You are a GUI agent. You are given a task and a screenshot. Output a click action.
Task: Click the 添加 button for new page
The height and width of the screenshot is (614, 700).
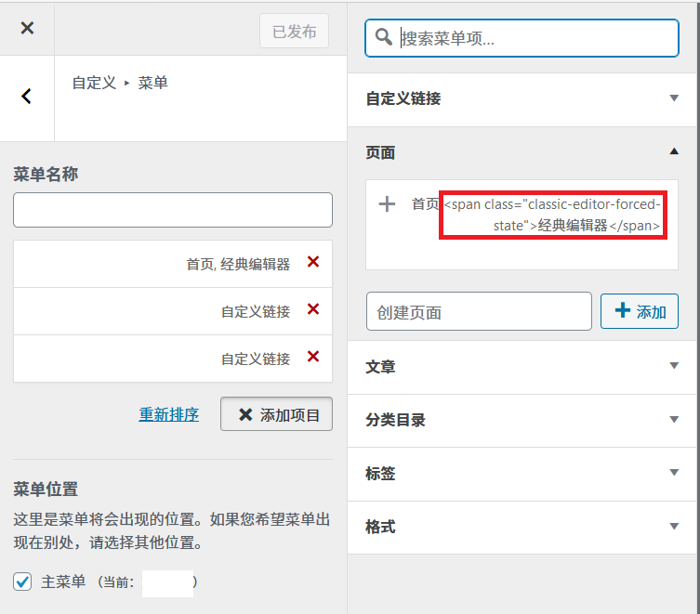tap(640, 311)
